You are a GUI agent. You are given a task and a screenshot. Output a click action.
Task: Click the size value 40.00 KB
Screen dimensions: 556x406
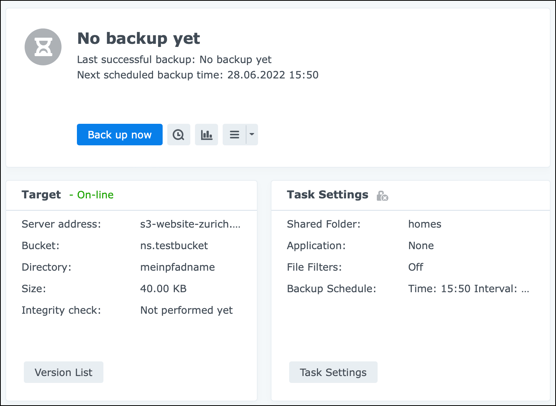pyautogui.click(x=163, y=289)
